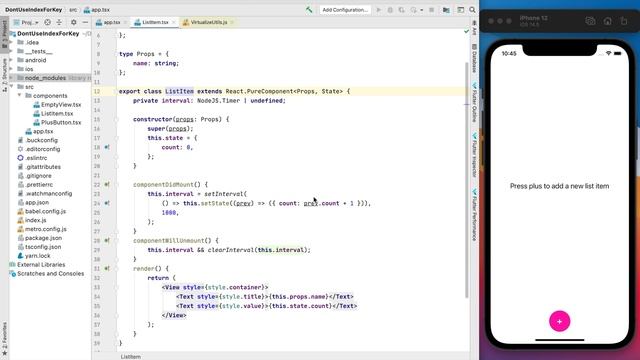
Task: Collapse the components folder
Action: pos(19,96)
